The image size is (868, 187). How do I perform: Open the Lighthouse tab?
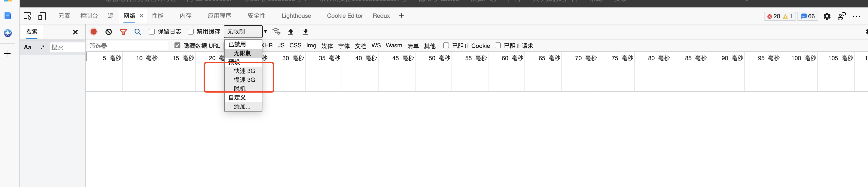click(296, 16)
